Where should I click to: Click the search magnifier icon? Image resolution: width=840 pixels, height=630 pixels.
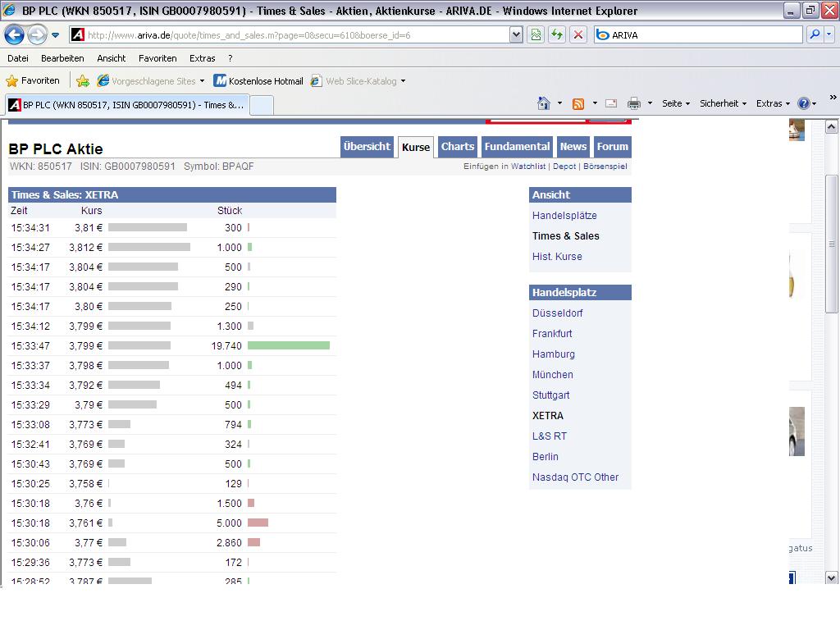coord(815,34)
